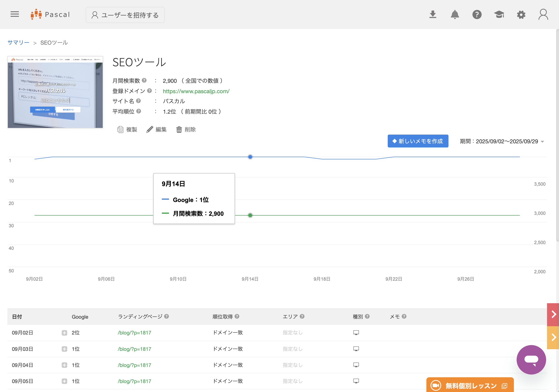Click the site preview thumbnail
559x392 pixels.
pyautogui.click(x=55, y=92)
